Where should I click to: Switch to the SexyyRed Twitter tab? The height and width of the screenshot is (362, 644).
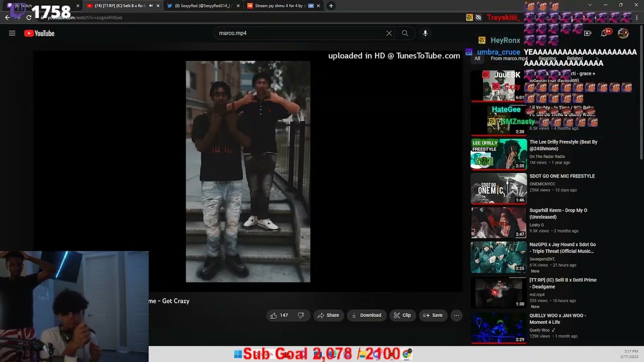[x=203, y=6]
